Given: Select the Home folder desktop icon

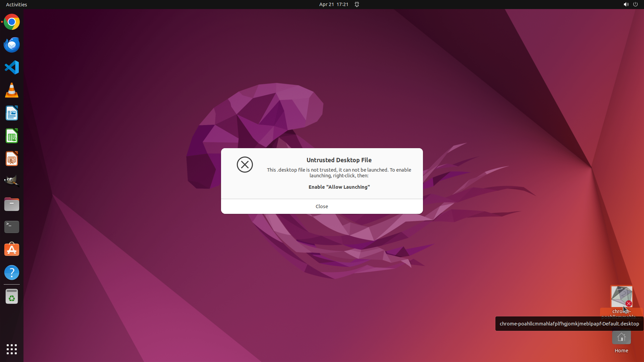Looking at the screenshot, I should pos(621,338).
